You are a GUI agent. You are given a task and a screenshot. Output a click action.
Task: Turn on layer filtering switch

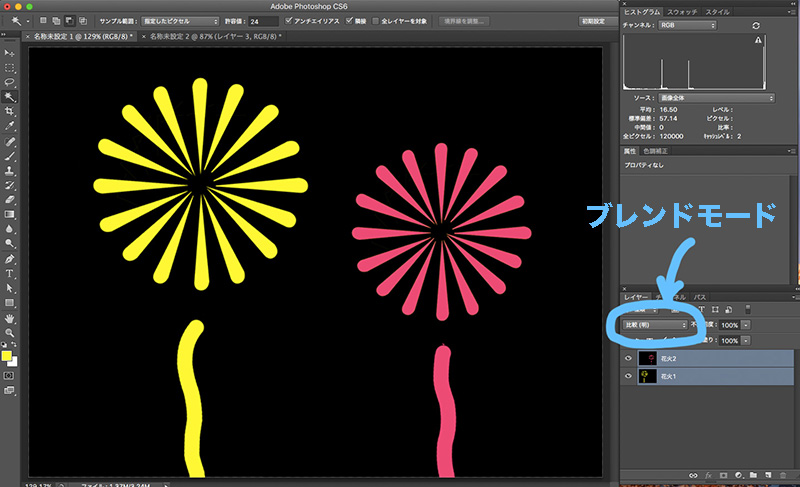click(x=747, y=309)
